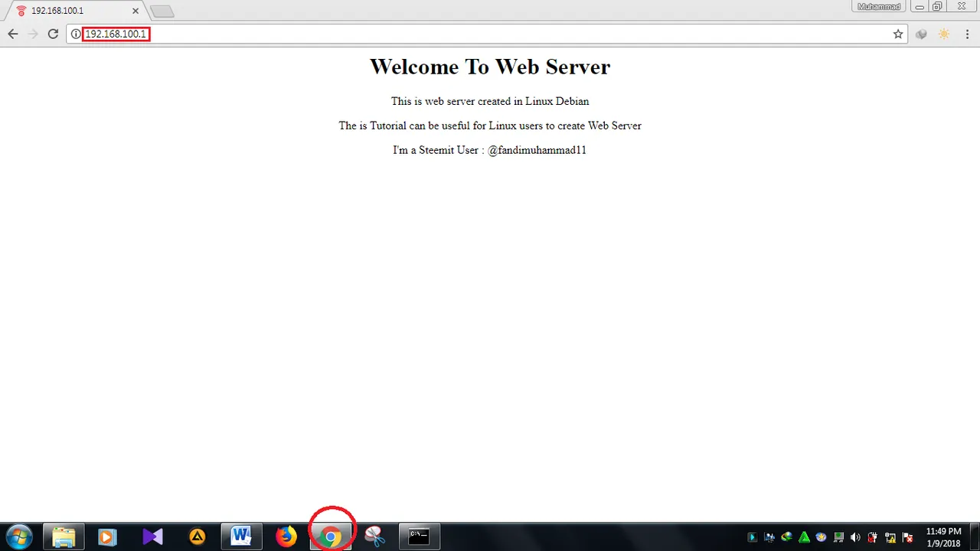Viewport: 980px width, 551px height.
Task: Switch to Microsoft Word in taskbar
Action: point(241,536)
